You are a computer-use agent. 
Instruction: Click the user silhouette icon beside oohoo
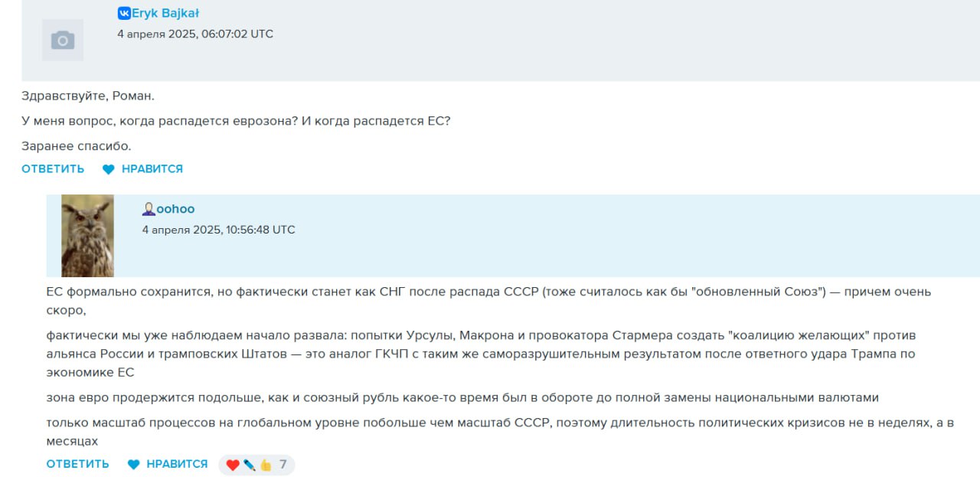tap(149, 209)
